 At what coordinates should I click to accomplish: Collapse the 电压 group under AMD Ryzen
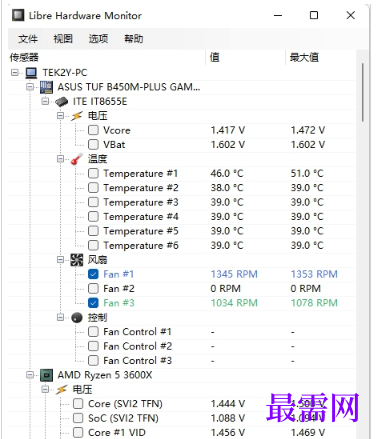coord(45,389)
